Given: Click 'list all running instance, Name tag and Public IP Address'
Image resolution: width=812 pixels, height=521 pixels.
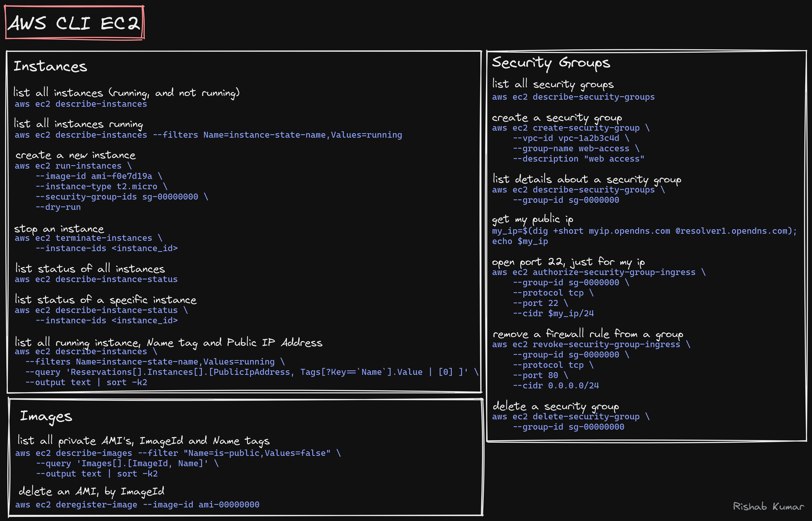Looking at the screenshot, I should pos(169,342).
